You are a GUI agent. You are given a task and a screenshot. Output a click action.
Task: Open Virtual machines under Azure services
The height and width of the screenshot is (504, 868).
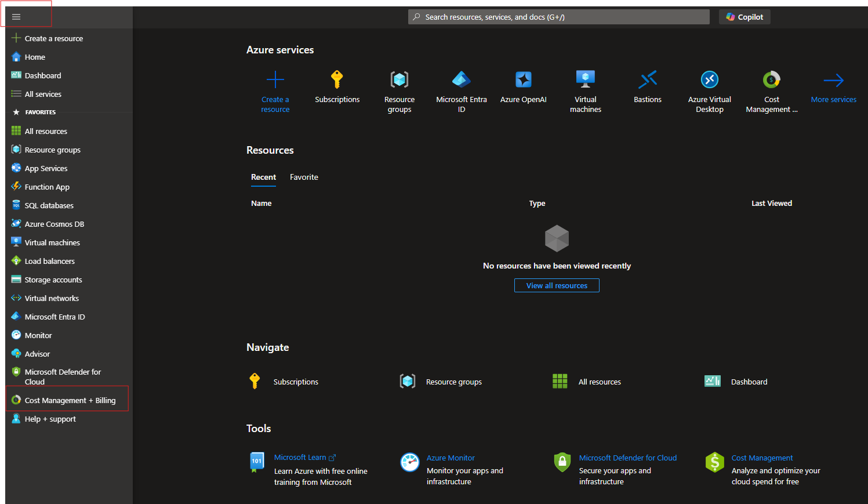586,92
